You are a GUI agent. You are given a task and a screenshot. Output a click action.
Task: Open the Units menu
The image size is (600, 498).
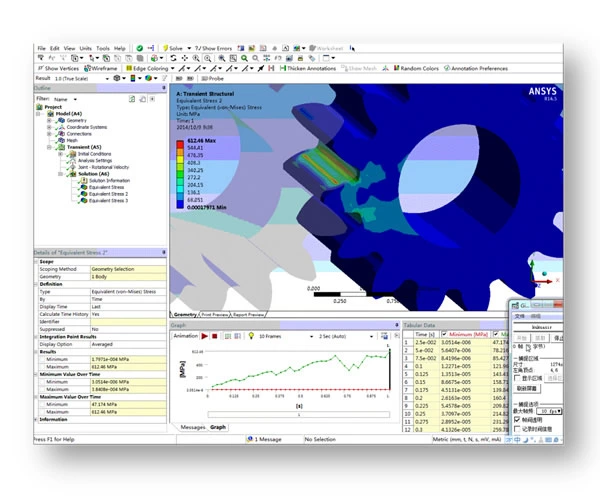coord(85,48)
